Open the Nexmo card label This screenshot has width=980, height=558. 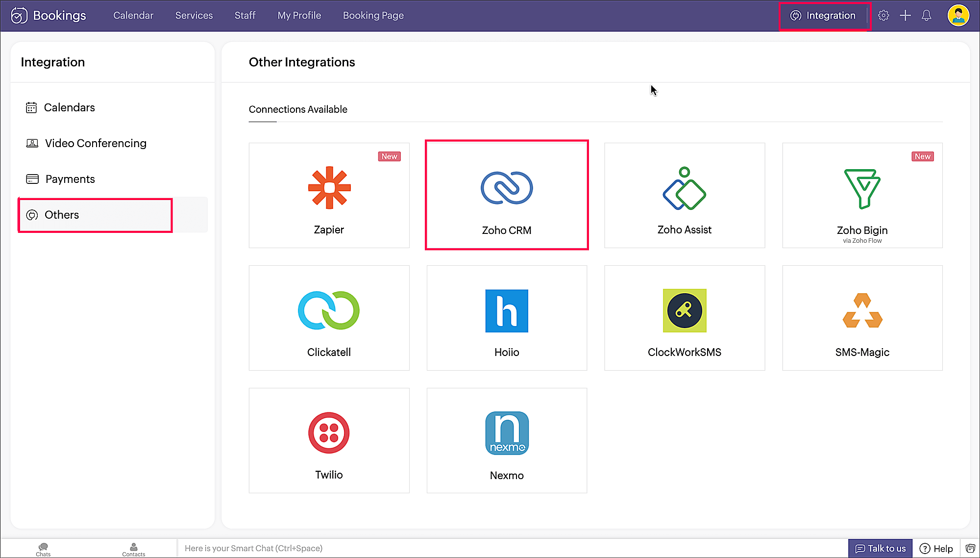tap(507, 475)
